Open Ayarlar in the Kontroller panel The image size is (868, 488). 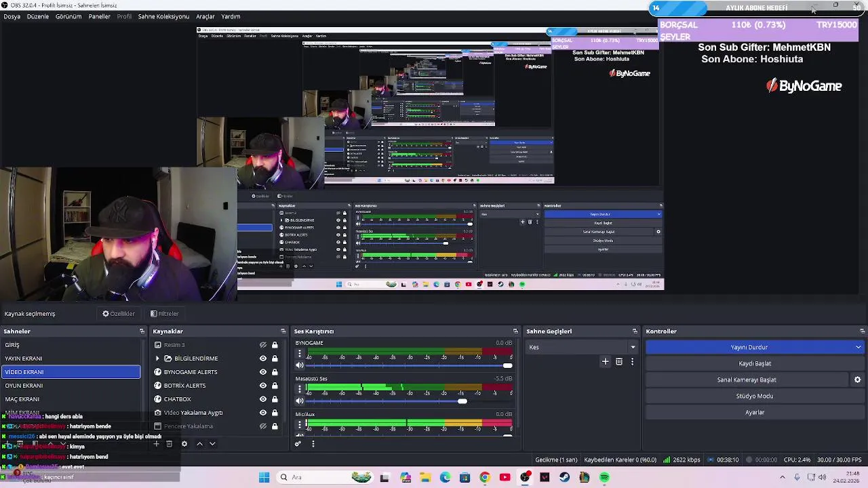click(755, 412)
